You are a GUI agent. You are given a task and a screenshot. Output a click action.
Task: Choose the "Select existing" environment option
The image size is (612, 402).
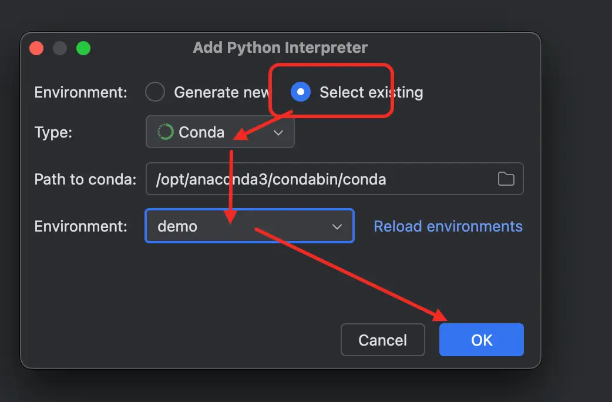tap(300, 92)
